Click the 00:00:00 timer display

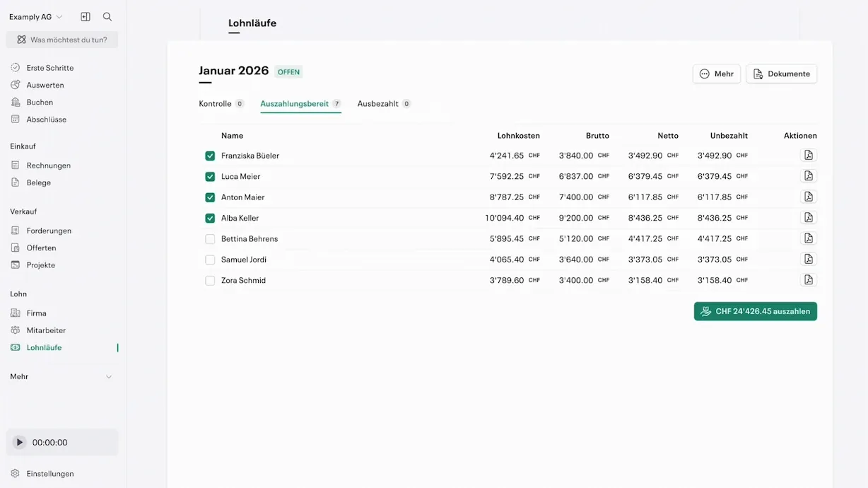tap(50, 443)
